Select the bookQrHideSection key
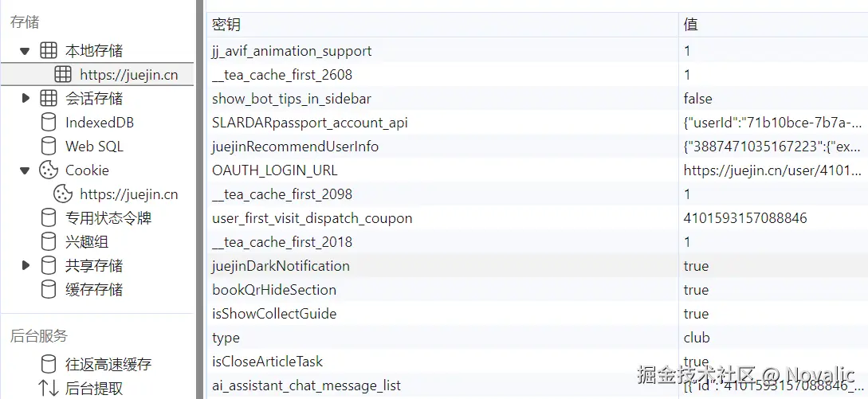 click(274, 289)
